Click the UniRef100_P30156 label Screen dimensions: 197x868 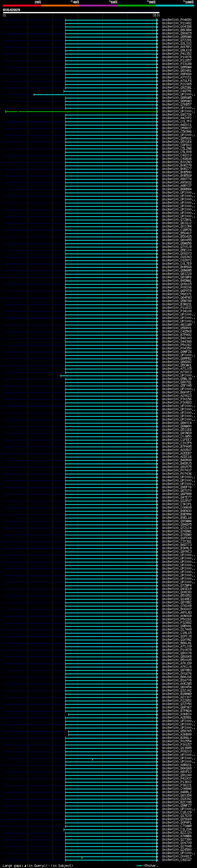[176, 399]
